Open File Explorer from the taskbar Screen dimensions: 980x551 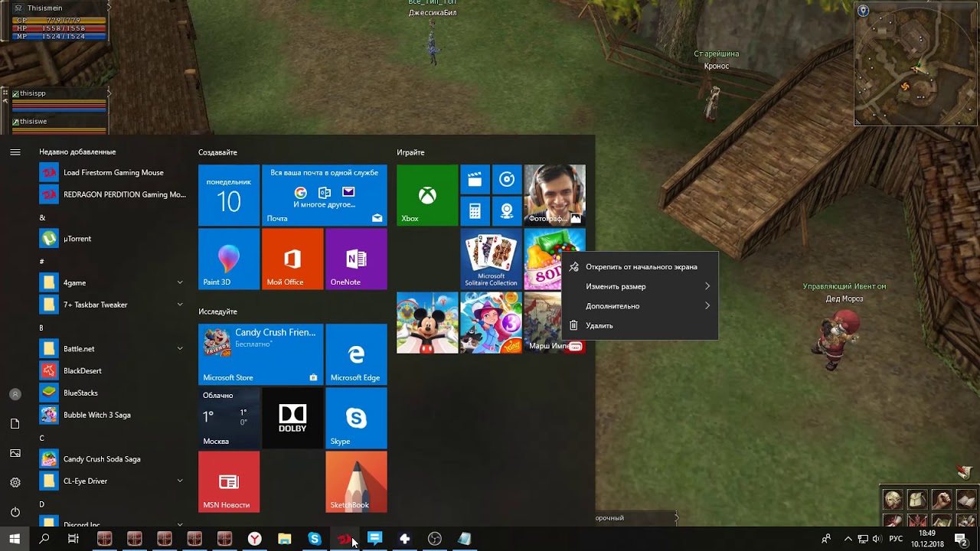284,539
